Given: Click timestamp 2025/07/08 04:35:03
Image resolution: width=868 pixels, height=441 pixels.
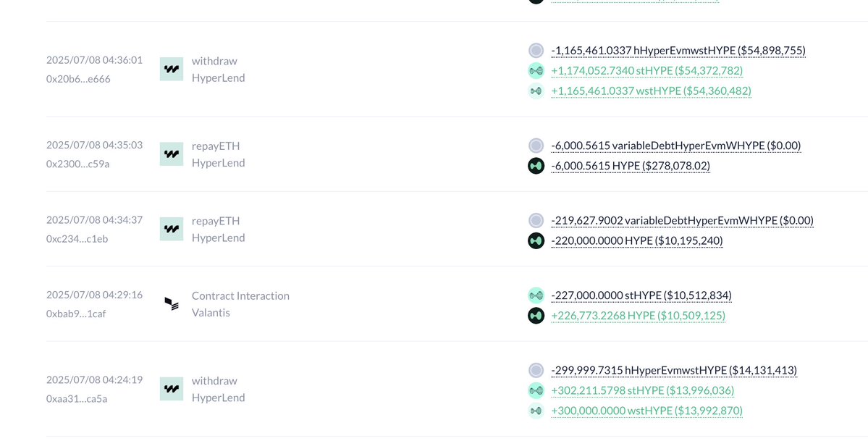Looking at the screenshot, I should [x=94, y=145].
